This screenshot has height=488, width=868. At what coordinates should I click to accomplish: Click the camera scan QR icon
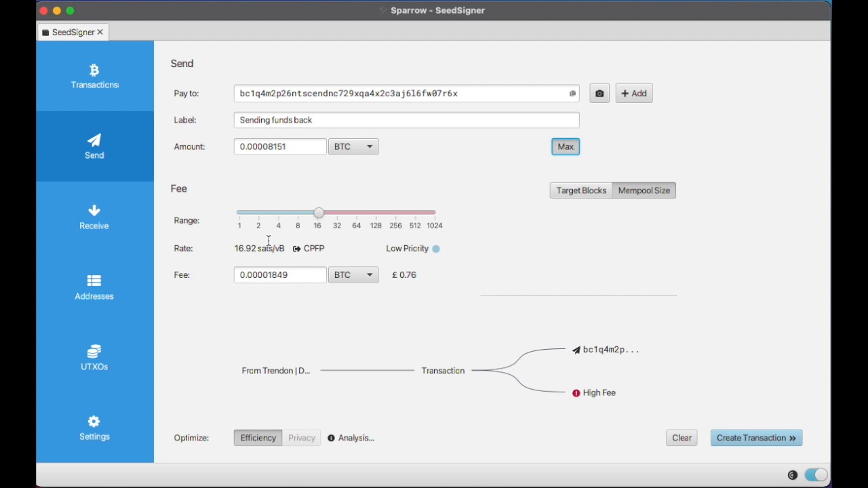[599, 94]
